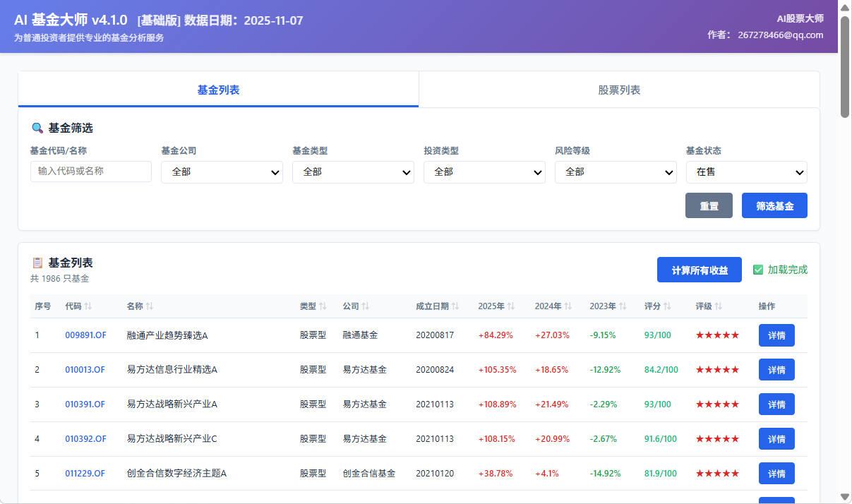Viewport: 852px width, 504px height.
Task: Toggle the 加载完成 checkbox
Action: tap(757, 269)
